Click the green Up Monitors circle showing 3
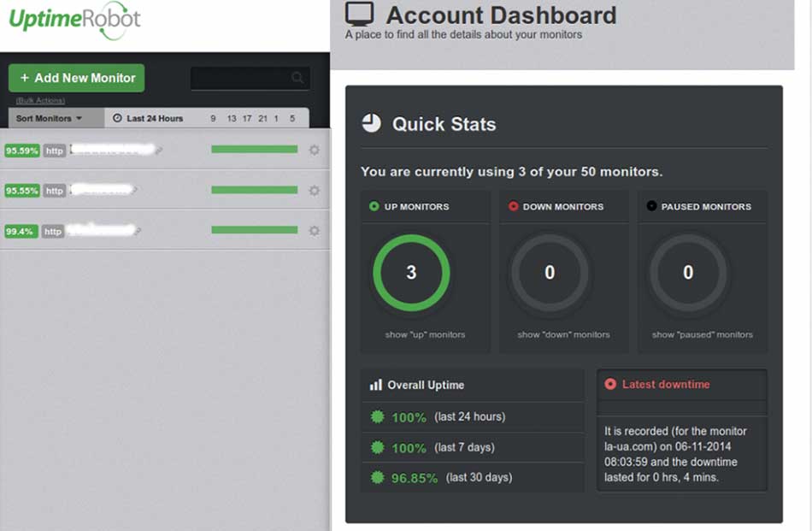Screen dimensions: 812x531 pos(411,273)
